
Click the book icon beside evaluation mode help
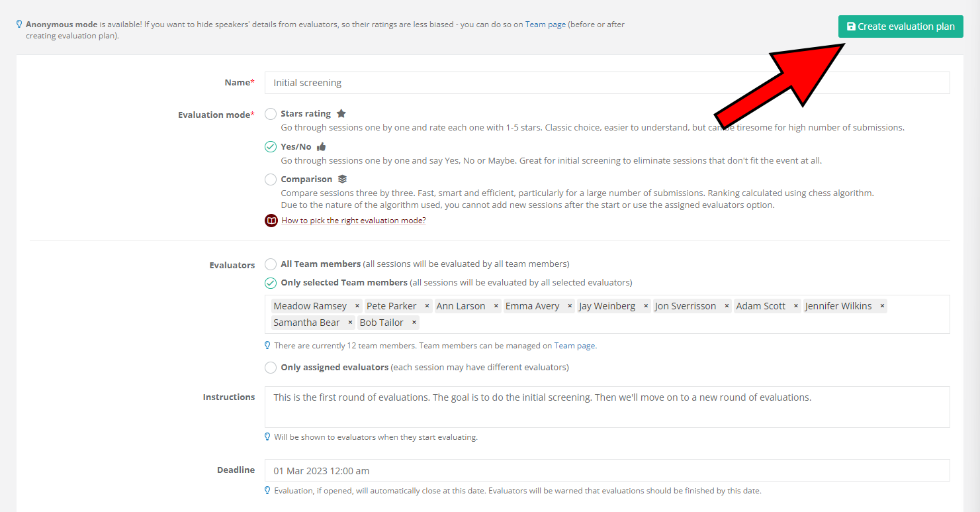[x=271, y=221]
